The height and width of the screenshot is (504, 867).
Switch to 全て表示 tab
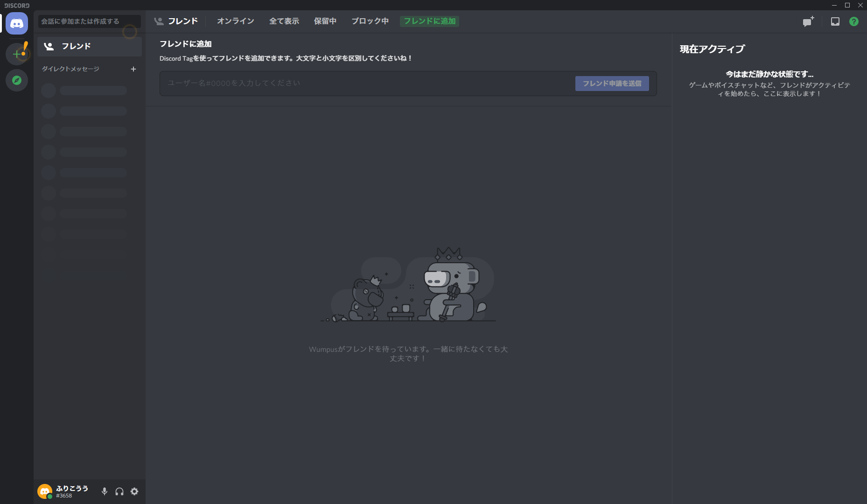click(284, 21)
